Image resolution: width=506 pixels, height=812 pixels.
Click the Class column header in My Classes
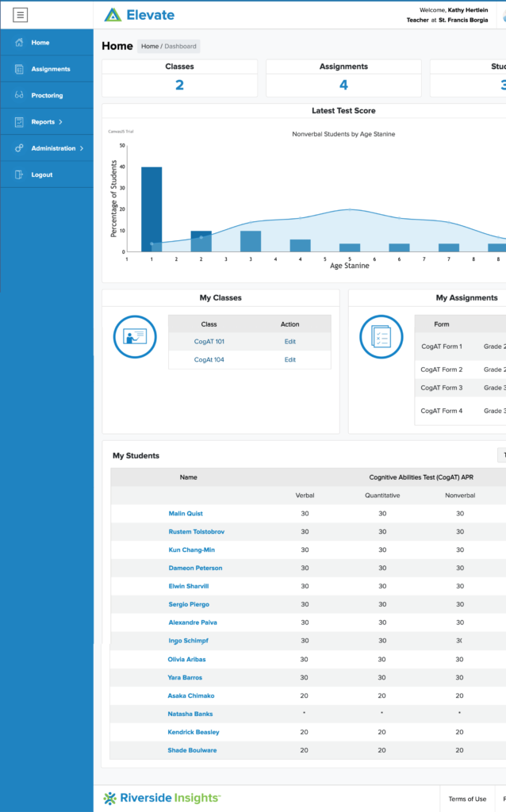tap(209, 324)
